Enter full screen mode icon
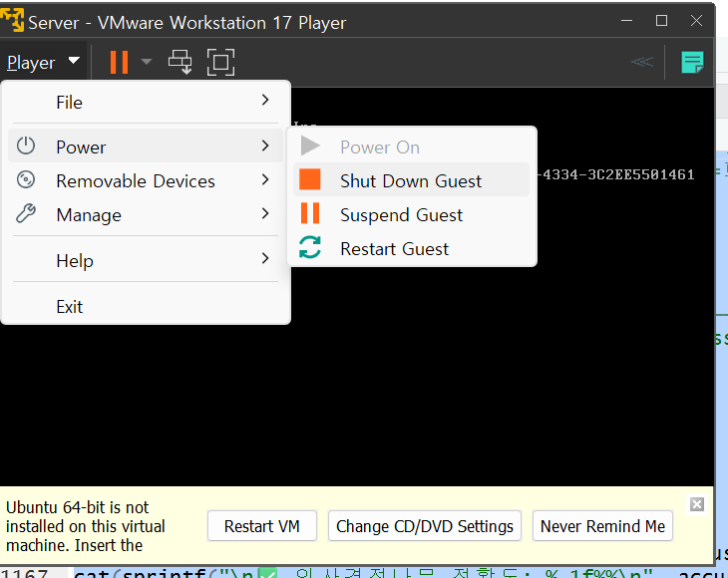Image resolution: width=728 pixels, height=578 pixels. tap(220, 62)
